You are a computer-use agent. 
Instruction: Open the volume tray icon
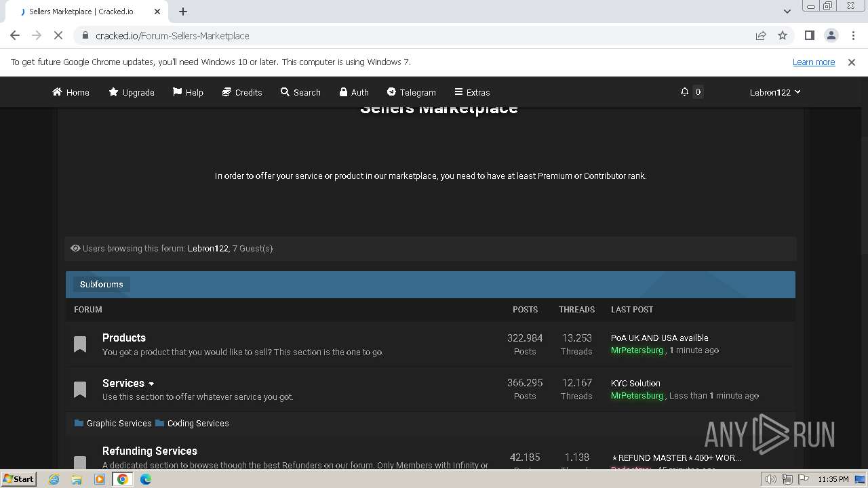(x=771, y=479)
